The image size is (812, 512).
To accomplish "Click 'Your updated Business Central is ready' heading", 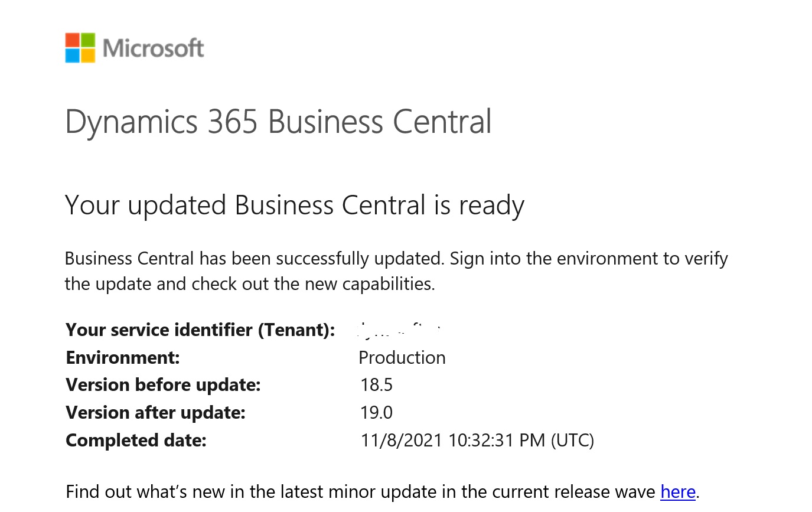I will point(295,206).
